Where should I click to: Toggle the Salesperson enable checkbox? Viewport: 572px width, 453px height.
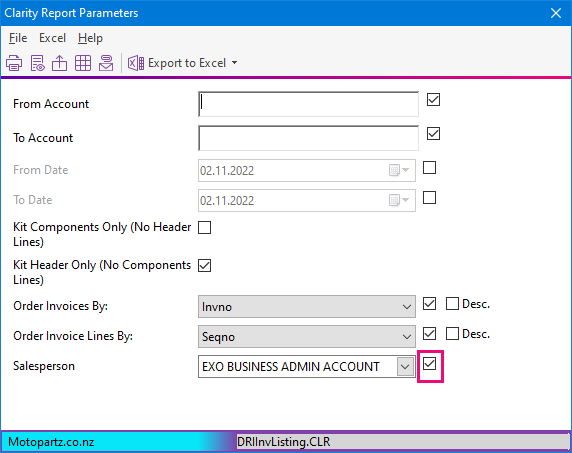429,364
